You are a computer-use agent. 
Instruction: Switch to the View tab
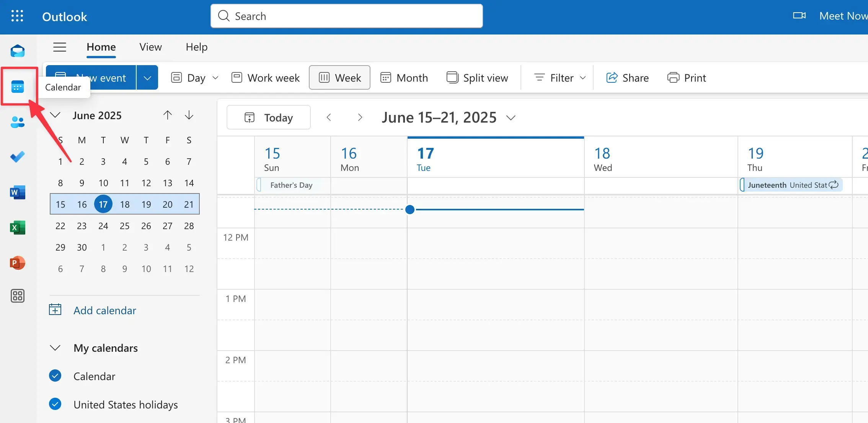150,47
